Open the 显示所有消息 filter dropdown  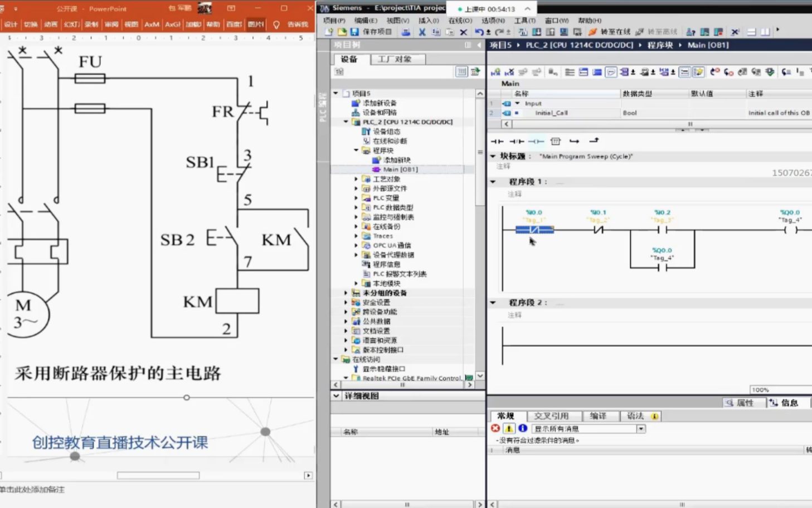click(640, 428)
